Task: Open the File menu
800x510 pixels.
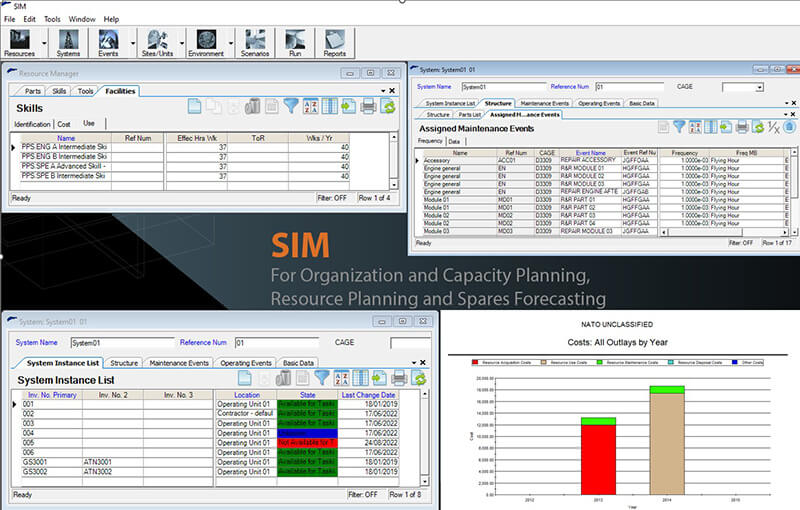Action: point(10,19)
